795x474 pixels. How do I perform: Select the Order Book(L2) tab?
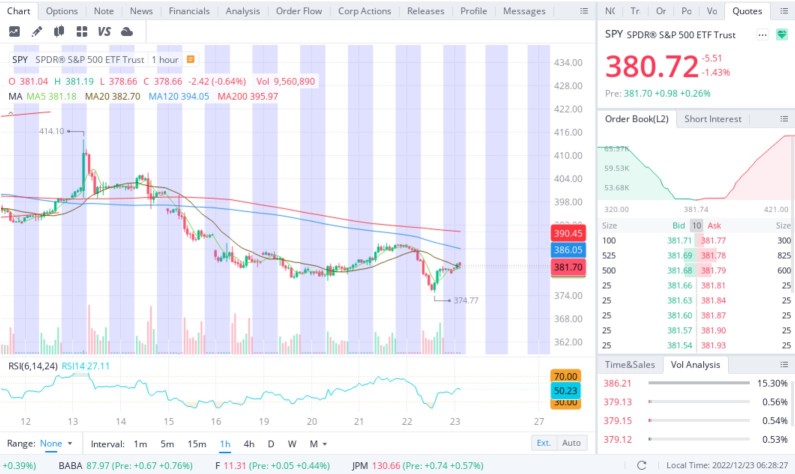point(637,119)
